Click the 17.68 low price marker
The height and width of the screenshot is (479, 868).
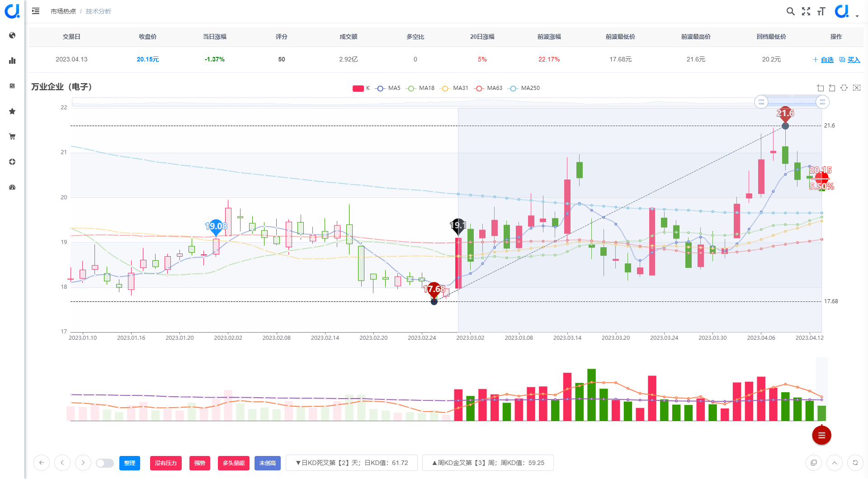point(434,290)
